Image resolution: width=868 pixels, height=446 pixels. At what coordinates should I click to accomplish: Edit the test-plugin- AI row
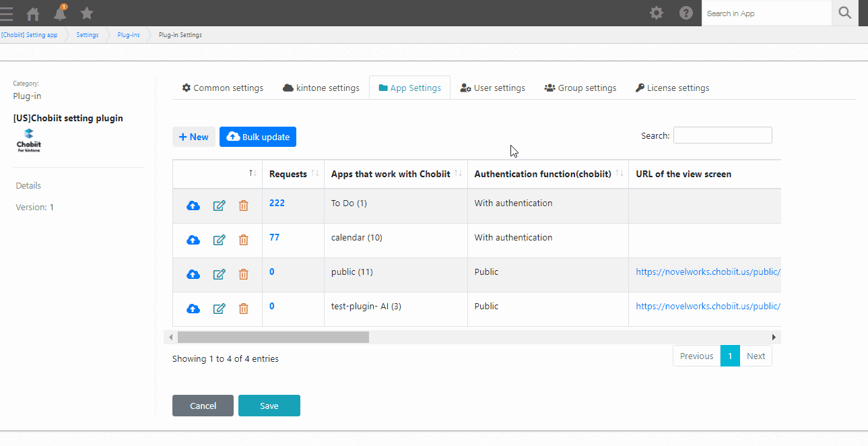click(x=219, y=309)
